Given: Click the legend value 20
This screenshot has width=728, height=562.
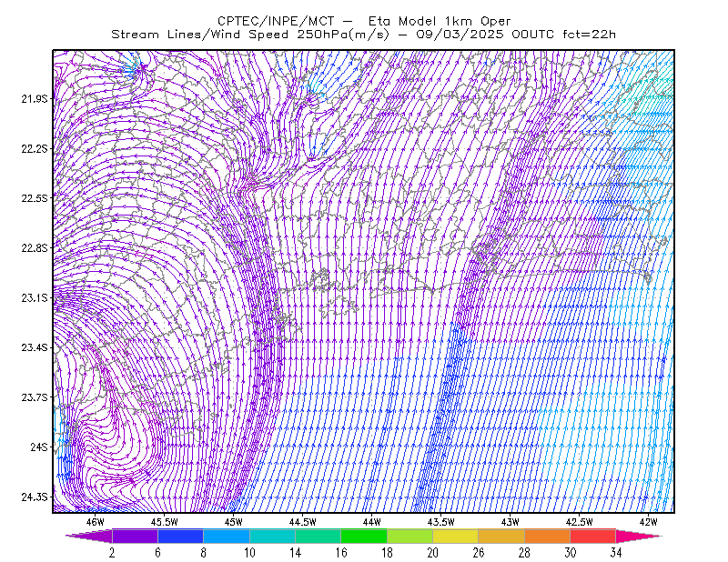Looking at the screenshot, I should click(433, 553).
